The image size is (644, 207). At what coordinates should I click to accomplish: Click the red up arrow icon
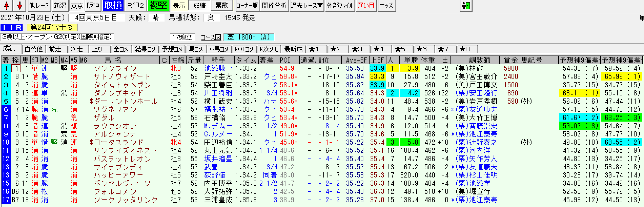pyautogui.click(x=7, y=5)
